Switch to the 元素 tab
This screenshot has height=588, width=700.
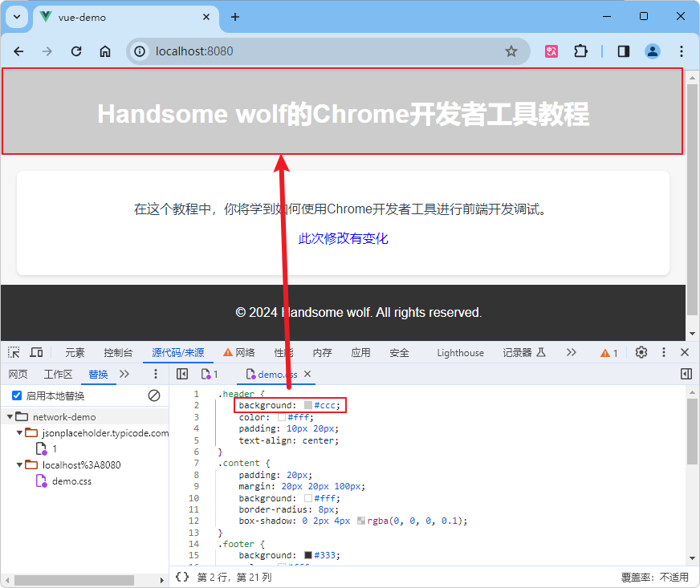[x=75, y=353]
